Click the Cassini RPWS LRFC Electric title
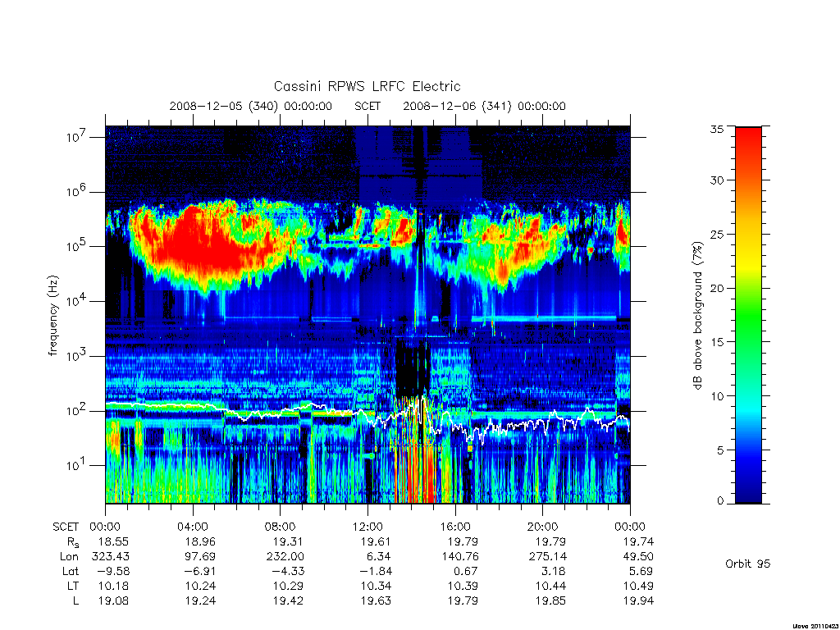The width and height of the screenshot is (840, 630). 367,86
